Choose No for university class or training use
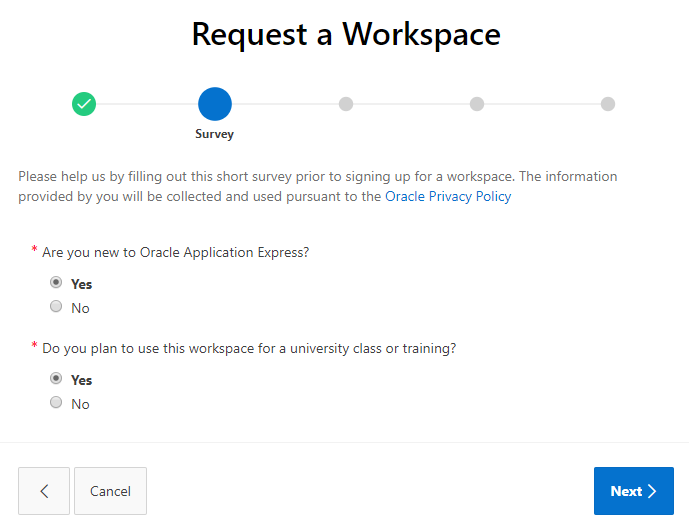 pos(56,403)
